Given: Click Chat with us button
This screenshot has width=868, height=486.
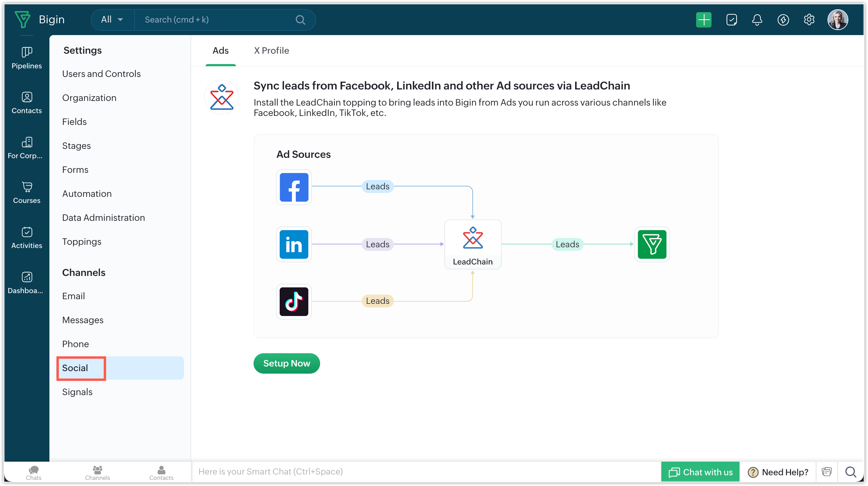Looking at the screenshot, I should (700, 472).
